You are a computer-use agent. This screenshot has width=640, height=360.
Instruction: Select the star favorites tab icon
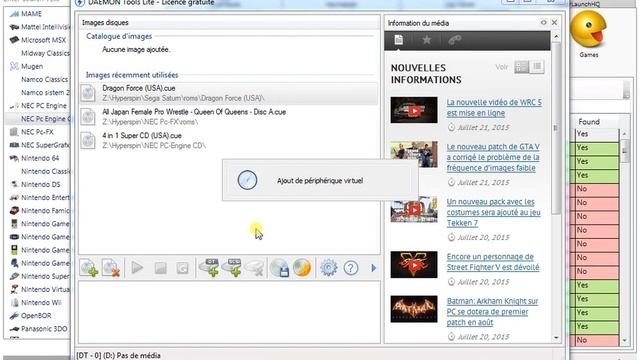(x=427, y=40)
